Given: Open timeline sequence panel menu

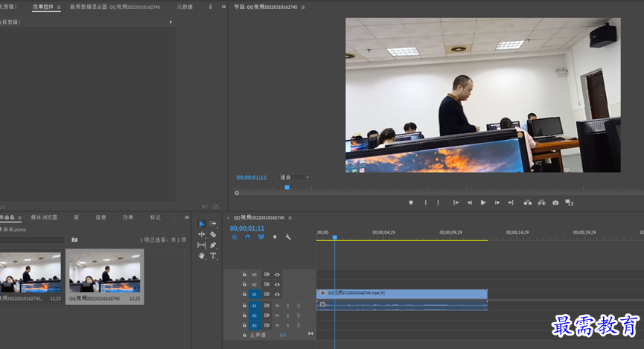Looking at the screenshot, I should pyautogui.click(x=290, y=218).
